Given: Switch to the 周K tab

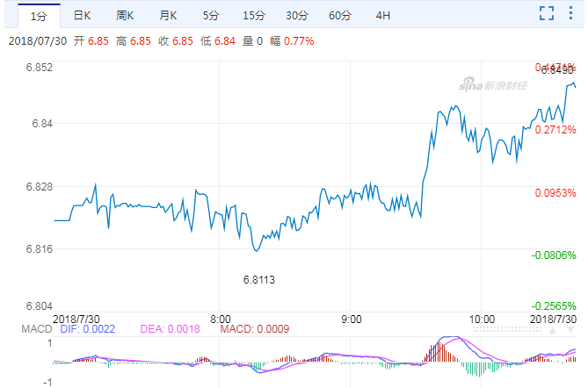Looking at the screenshot, I should pos(125,15).
